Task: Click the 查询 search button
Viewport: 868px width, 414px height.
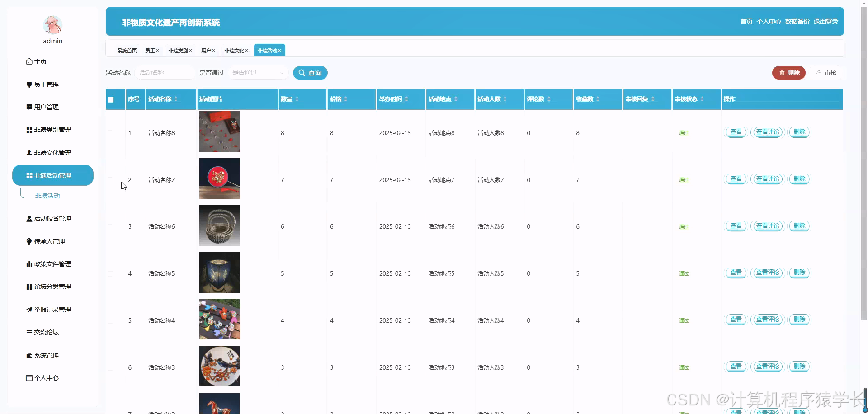Action: point(310,73)
